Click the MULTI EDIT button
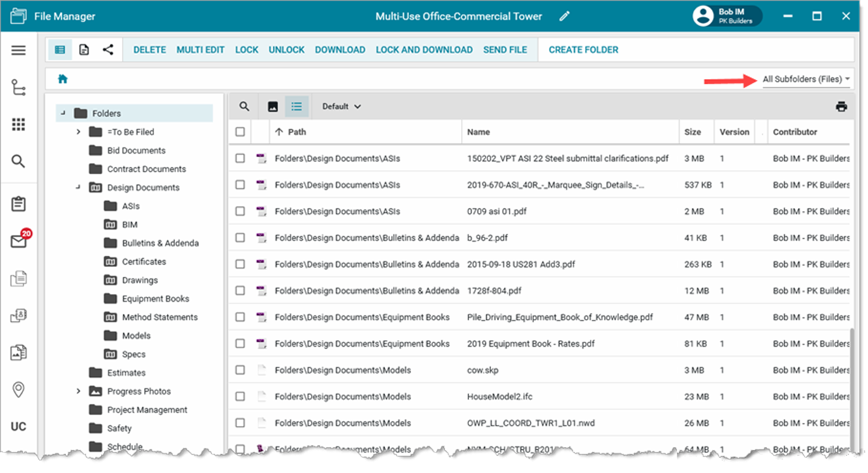This screenshot has height=473, width=868. coord(200,50)
